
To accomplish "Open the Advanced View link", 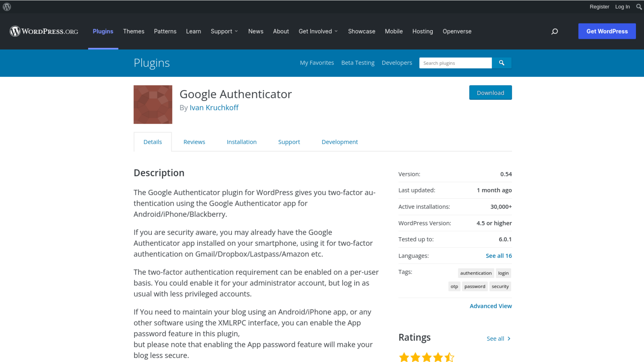I will pos(490,306).
